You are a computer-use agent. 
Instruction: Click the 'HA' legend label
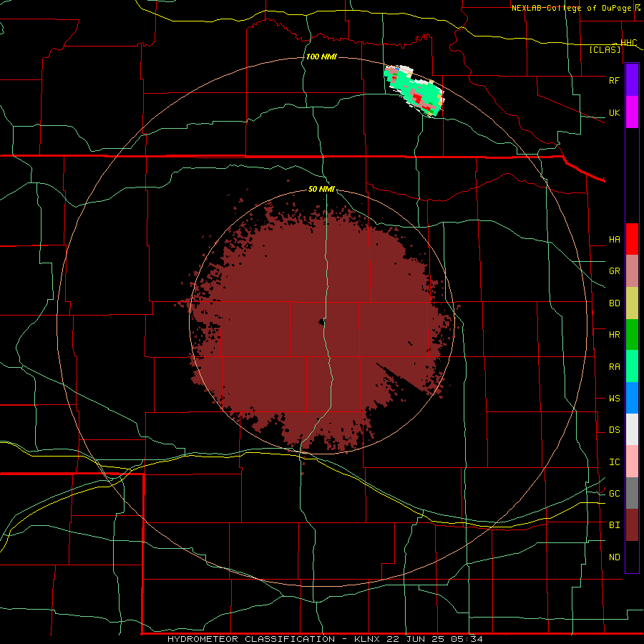click(614, 240)
